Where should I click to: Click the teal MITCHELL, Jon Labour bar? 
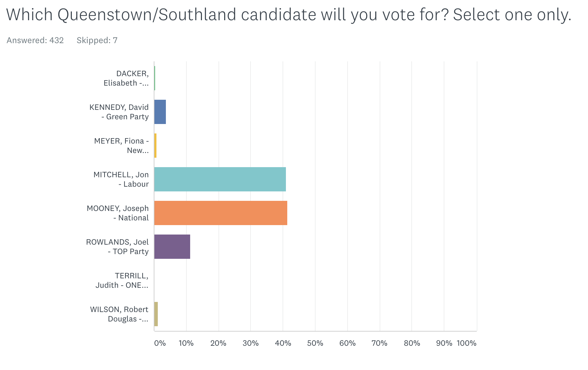[220, 179]
